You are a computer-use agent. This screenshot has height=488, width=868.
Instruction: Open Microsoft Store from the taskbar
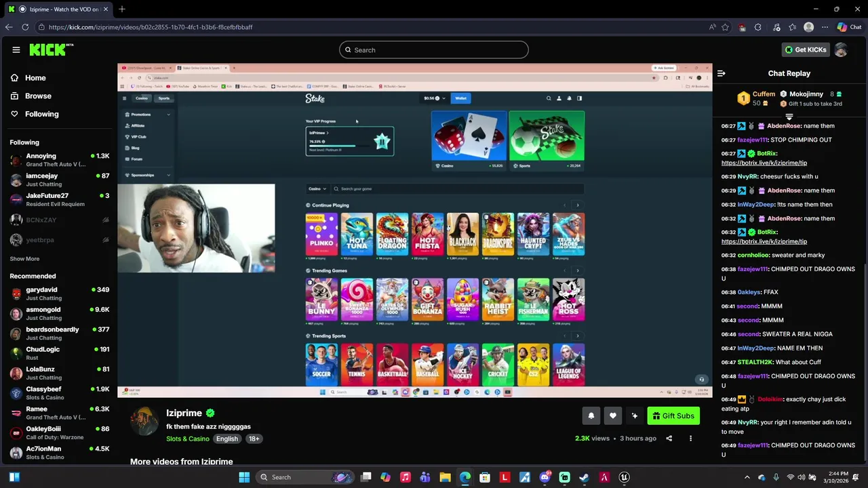(x=485, y=477)
